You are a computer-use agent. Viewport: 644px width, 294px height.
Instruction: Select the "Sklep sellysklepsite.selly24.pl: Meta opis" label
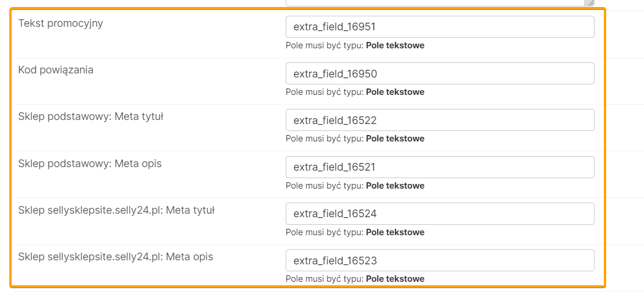(116, 257)
